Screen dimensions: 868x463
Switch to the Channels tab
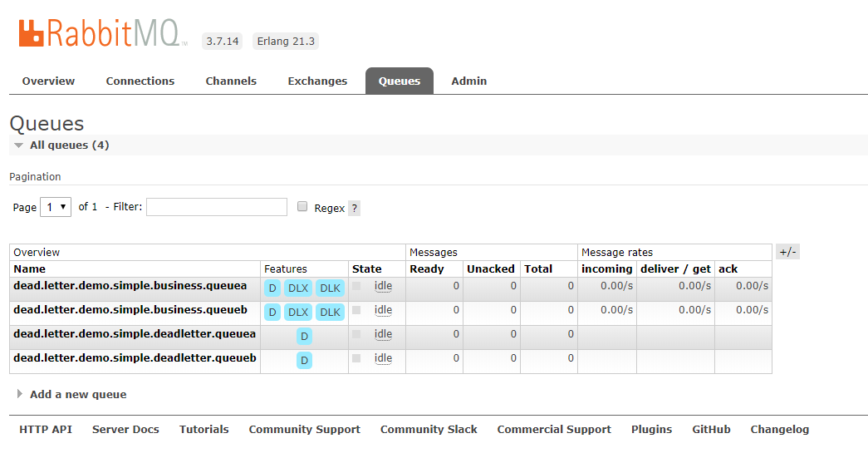[x=231, y=81]
